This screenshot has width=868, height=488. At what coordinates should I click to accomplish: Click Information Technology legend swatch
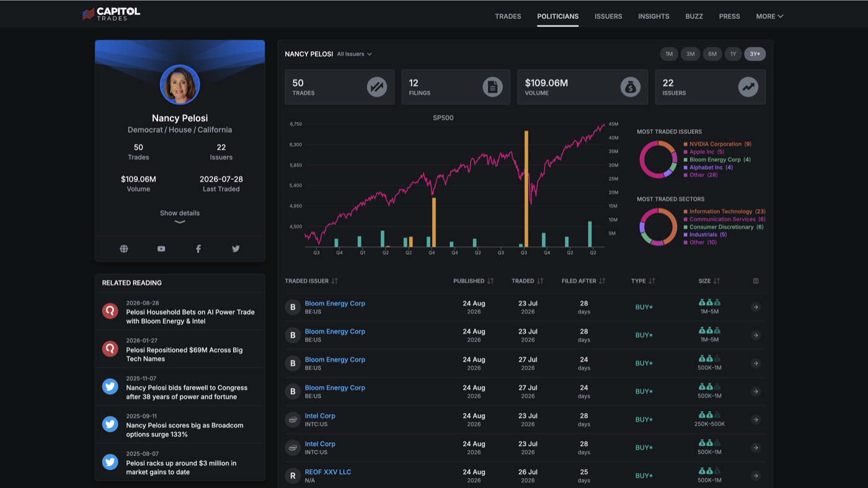[686, 211]
